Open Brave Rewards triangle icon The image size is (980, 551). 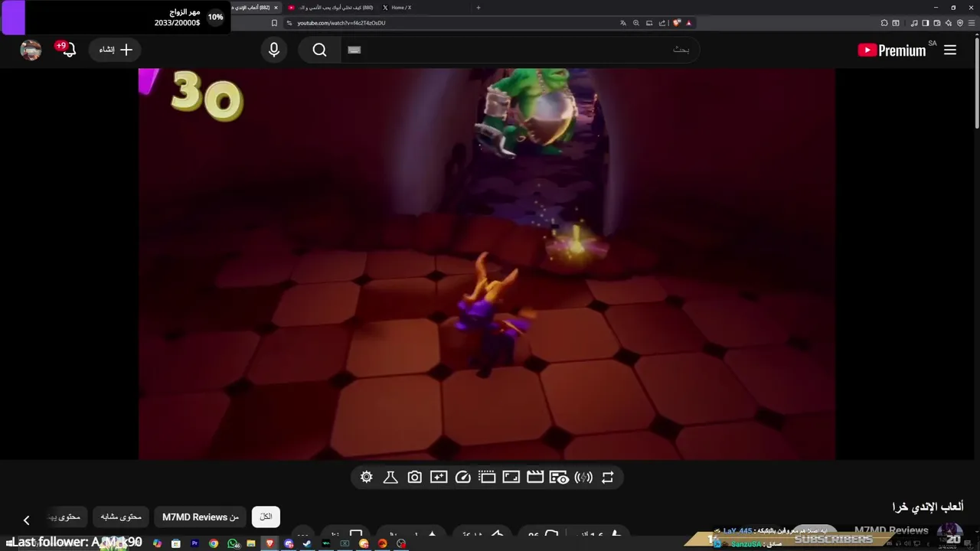pyautogui.click(x=688, y=23)
